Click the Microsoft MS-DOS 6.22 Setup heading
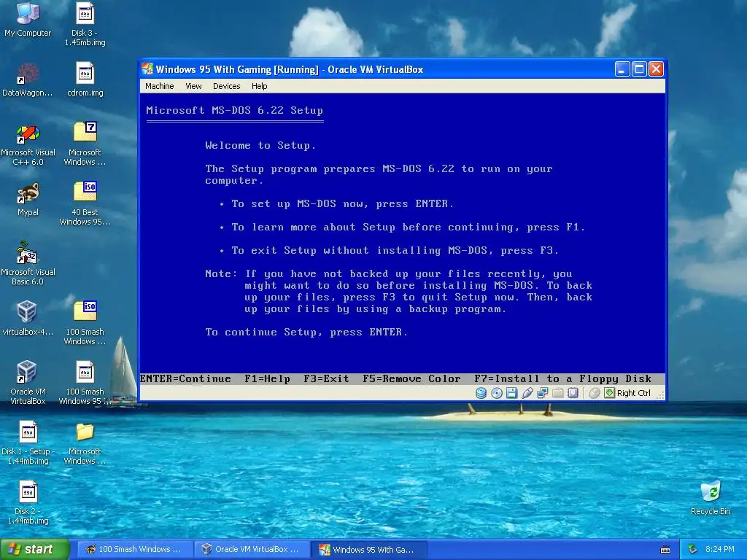Screen dimensions: 747x560 click(x=234, y=111)
